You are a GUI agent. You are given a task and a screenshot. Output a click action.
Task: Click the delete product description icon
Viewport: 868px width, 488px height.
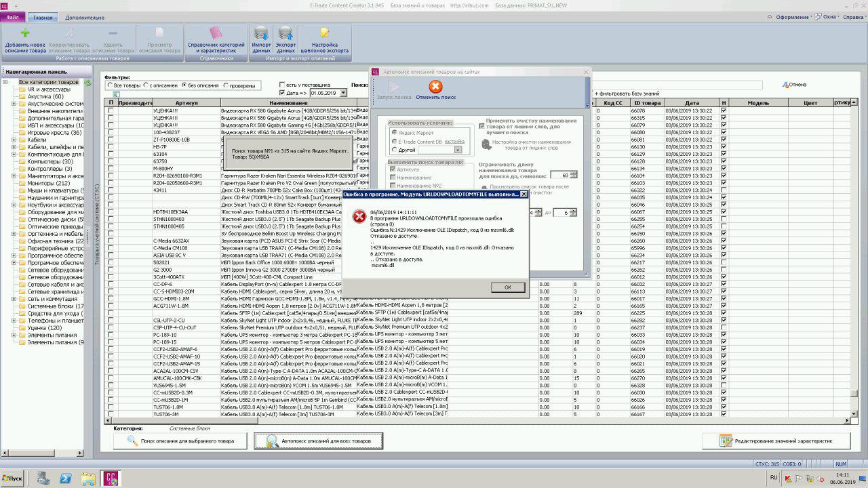(113, 33)
